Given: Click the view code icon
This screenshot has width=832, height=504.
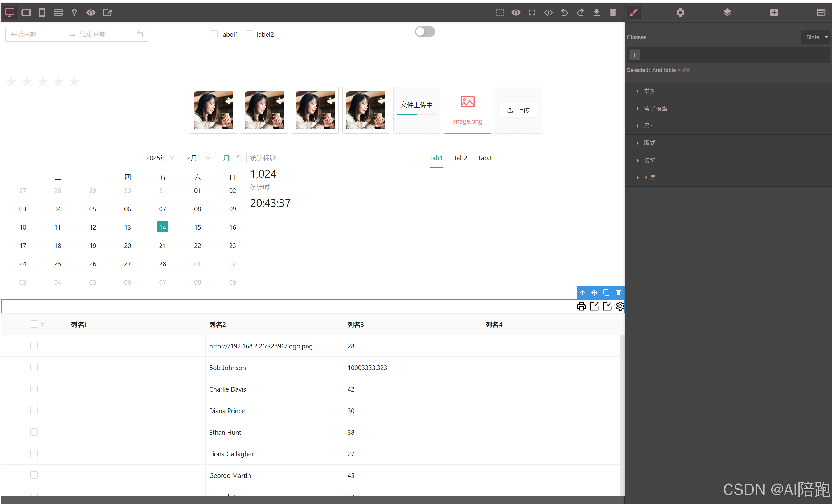Looking at the screenshot, I should point(548,13).
